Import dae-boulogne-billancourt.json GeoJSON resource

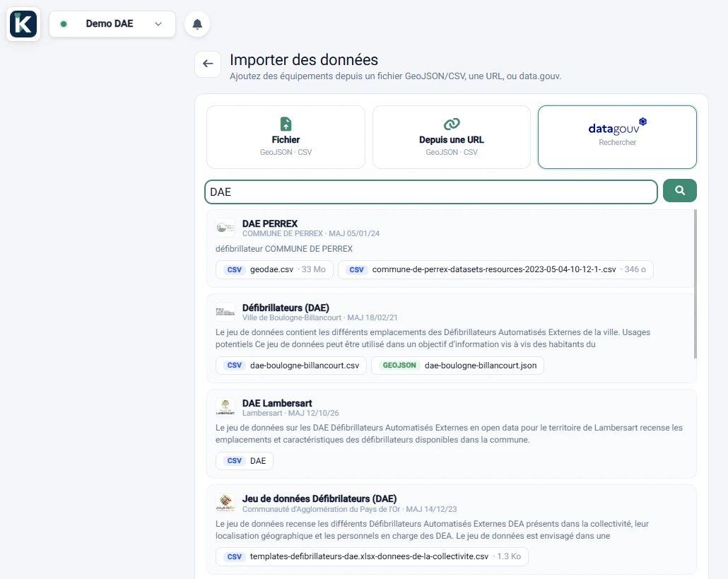457,365
